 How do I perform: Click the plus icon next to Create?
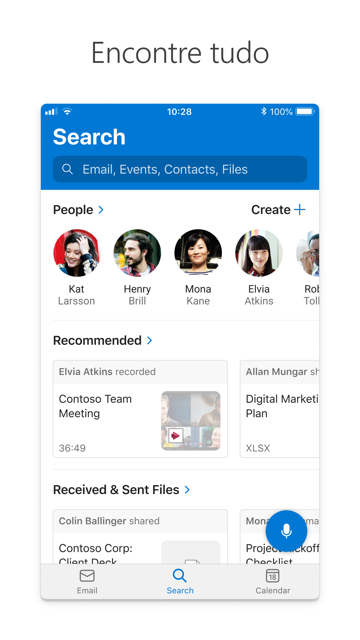pos(300,210)
